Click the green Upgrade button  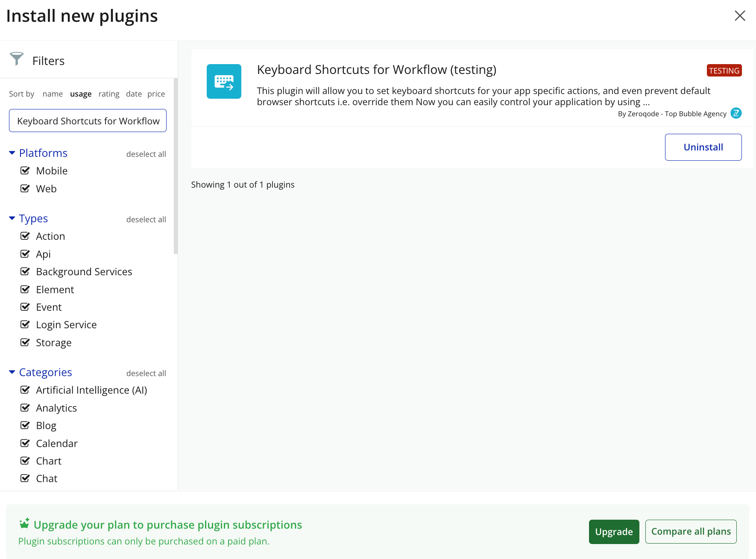coord(614,532)
